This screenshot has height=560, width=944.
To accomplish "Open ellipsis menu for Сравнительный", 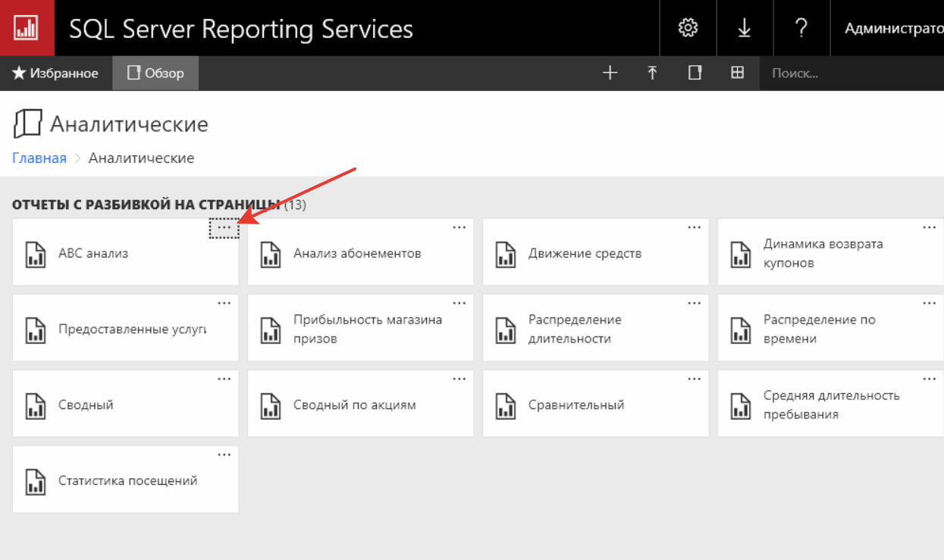I will coord(695,379).
